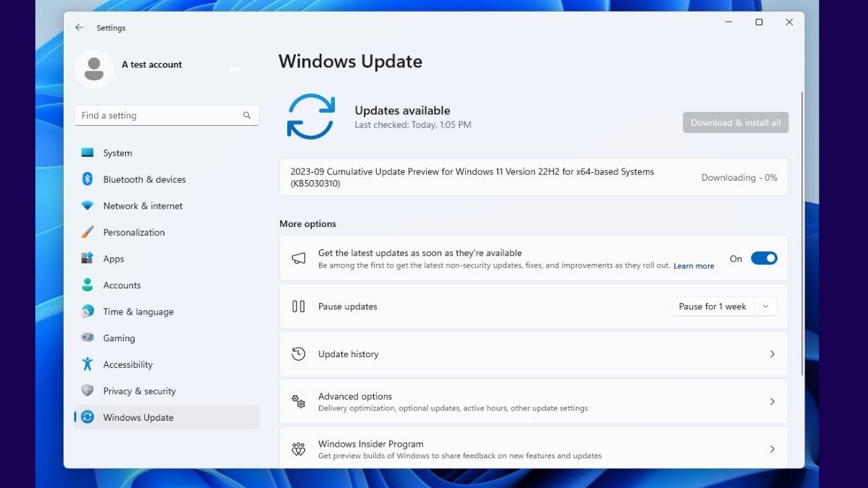Open System settings page
This screenshot has height=488, width=868.
pos(166,153)
